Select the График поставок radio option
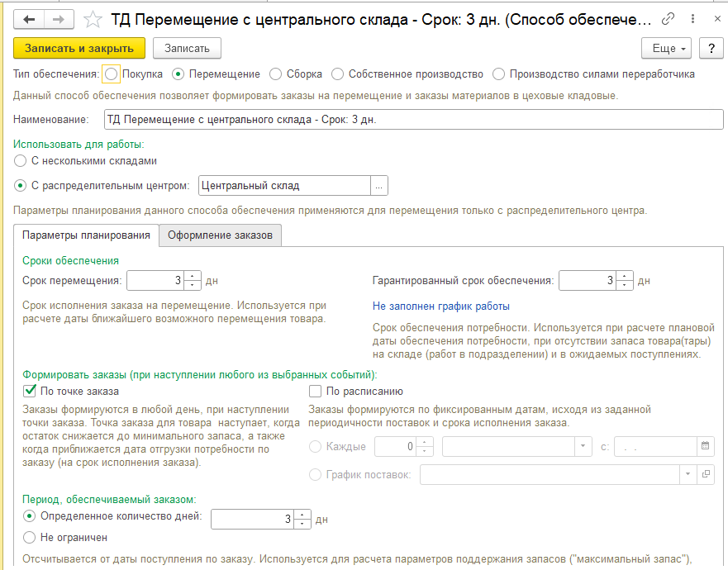Screen dimensions: 728x570 click(x=316, y=475)
